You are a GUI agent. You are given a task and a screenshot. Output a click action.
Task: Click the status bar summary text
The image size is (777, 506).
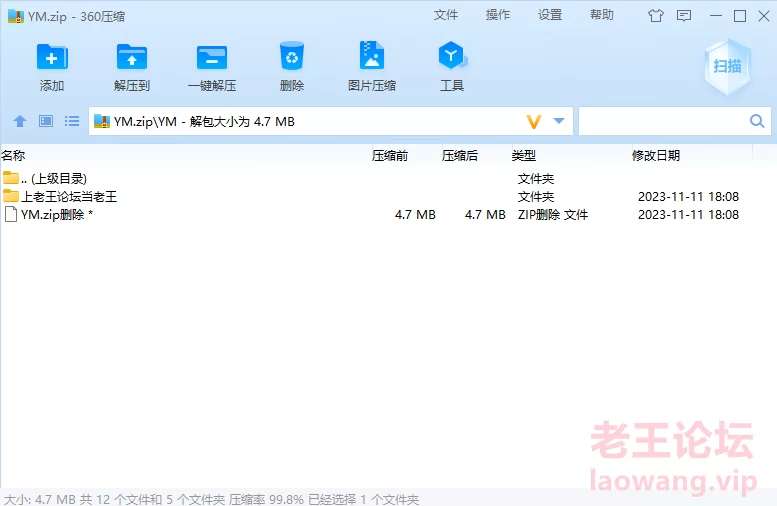pos(212,499)
